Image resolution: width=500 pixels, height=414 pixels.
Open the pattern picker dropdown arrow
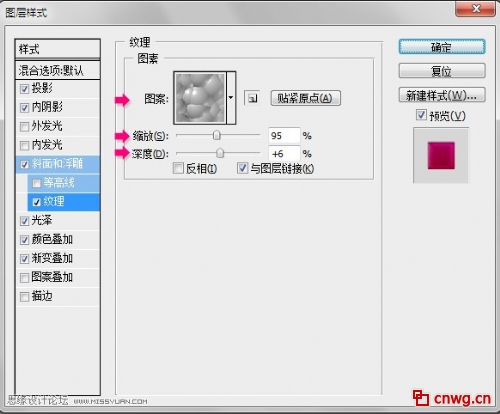[231, 98]
